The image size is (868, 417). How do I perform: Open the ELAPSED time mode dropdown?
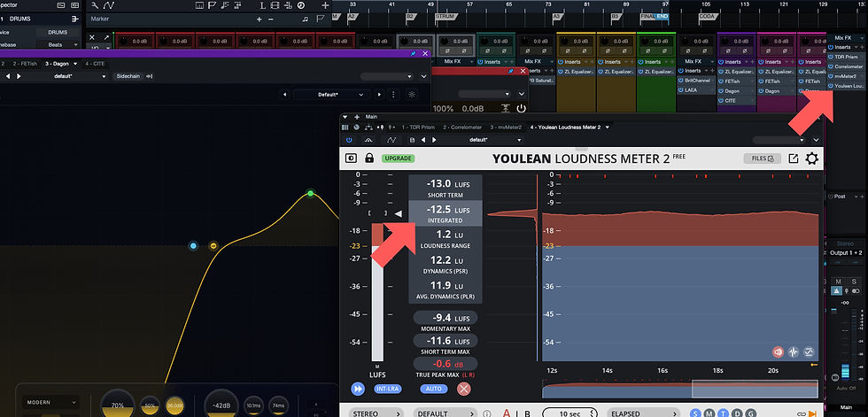tap(643, 413)
